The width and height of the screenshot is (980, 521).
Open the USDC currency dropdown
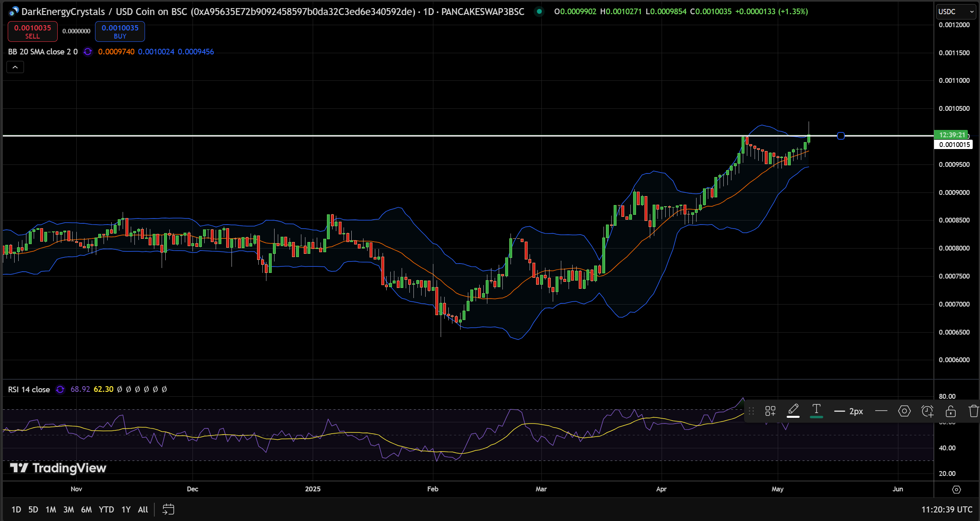point(956,12)
